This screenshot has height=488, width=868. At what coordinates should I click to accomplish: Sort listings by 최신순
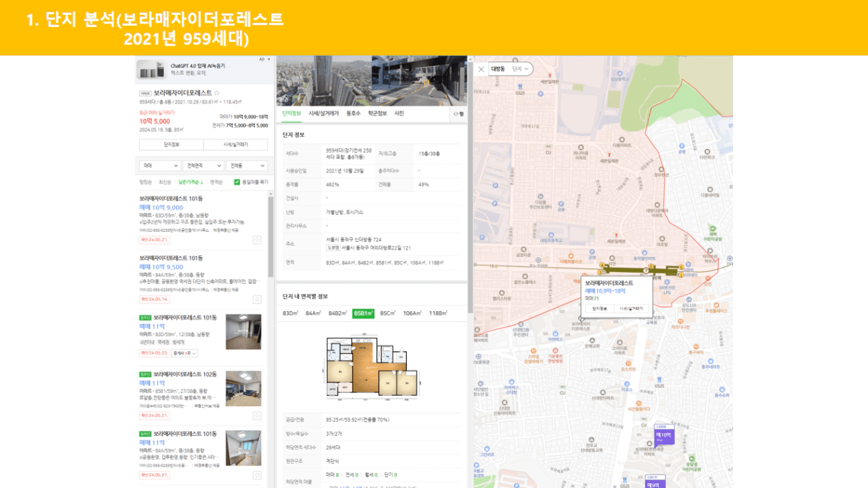pyautogui.click(x=165, y=182)
